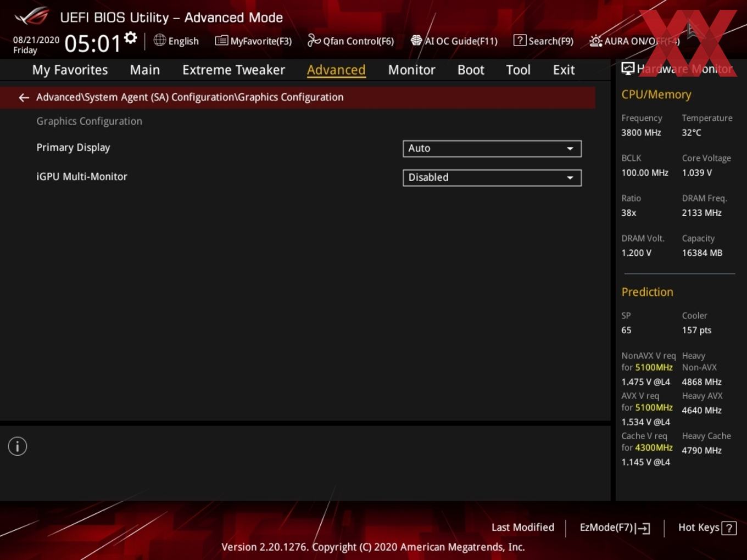Screen dimensions: 747x560
Task: Click the Hardware Monitor screen icon
Action: [628, 69]
